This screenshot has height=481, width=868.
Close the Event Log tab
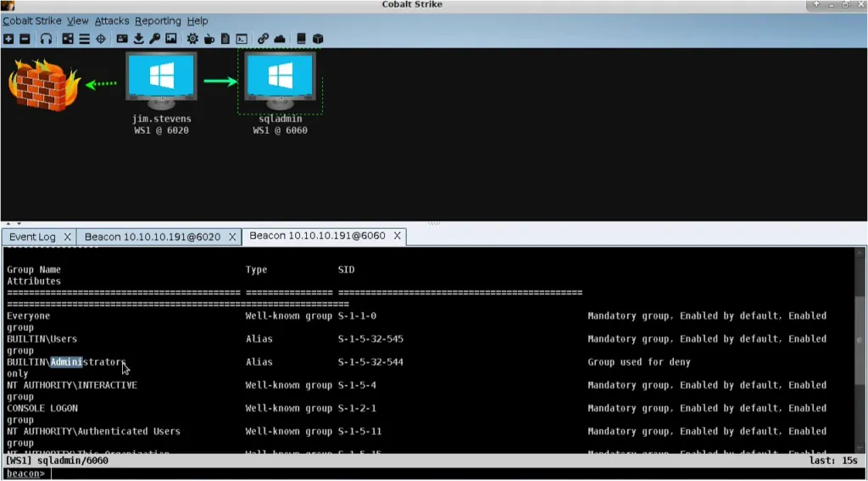[67, 238]
